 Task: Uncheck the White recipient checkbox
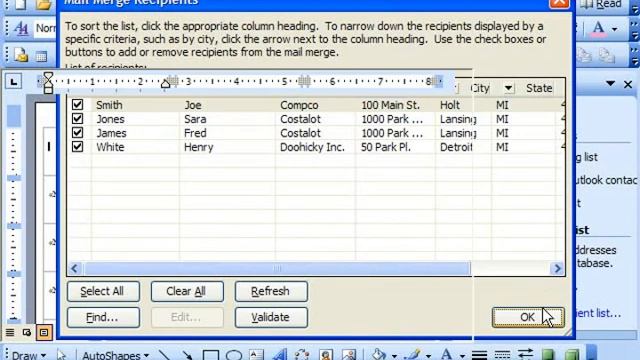click(x=77, y=147)
